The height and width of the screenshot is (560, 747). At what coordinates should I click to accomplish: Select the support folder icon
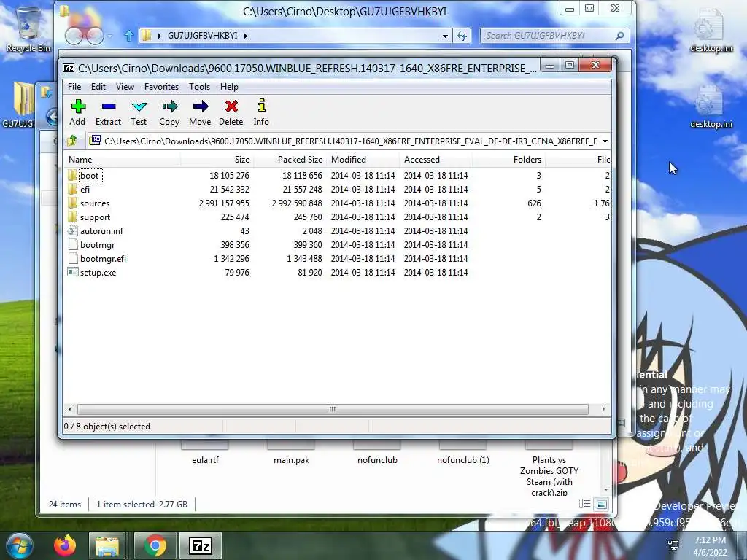pyautogui.click(x=72, y=217)
